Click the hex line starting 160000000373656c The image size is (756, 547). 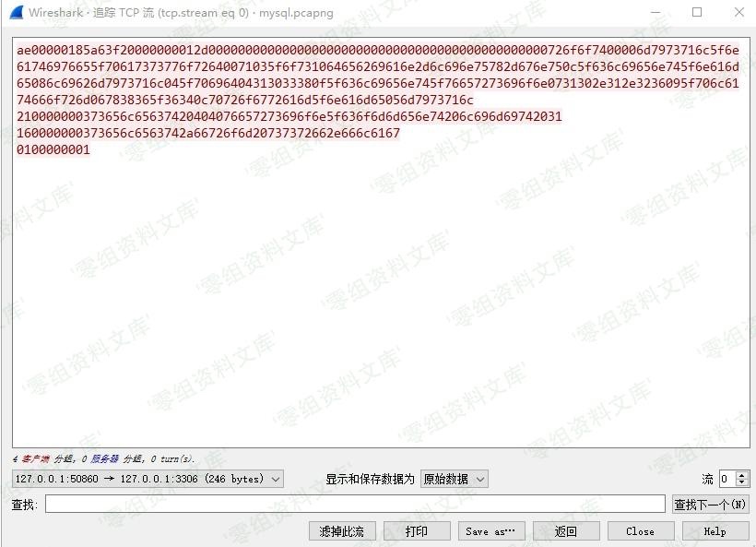(x=208, y=133)
